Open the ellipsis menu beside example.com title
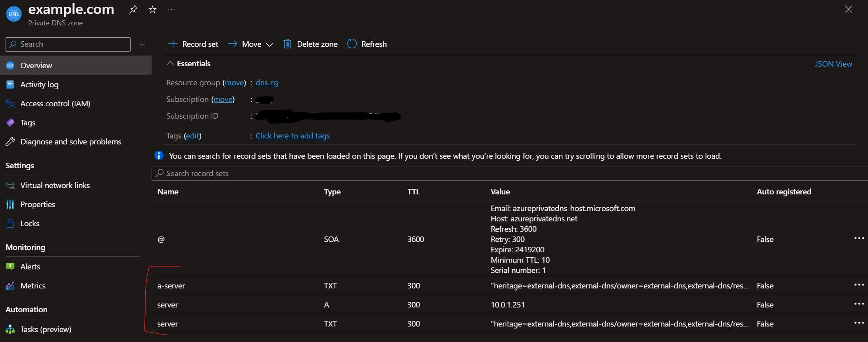The height and width of the screenshot is (342, 868). click(x=171, y=9)
